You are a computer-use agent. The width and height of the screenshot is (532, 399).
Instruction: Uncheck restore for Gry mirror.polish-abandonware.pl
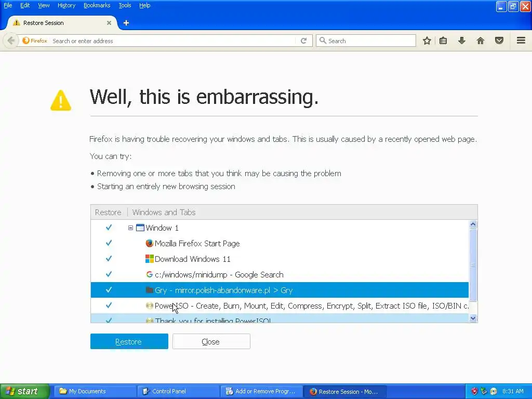click(109, 290)
